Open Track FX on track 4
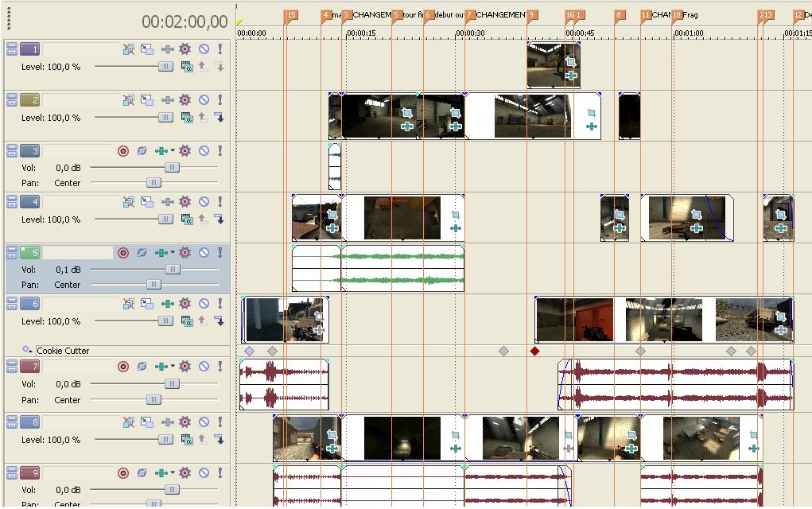 pos(185,202)
